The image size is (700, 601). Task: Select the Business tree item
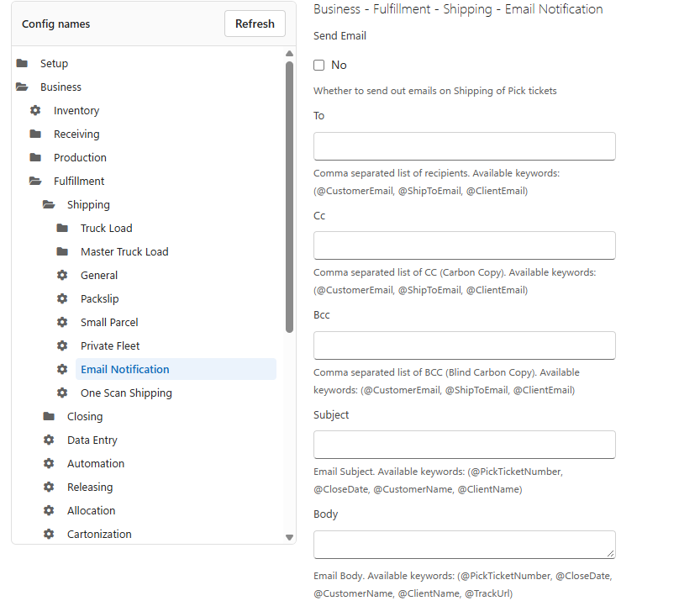(x=61, y=87)
